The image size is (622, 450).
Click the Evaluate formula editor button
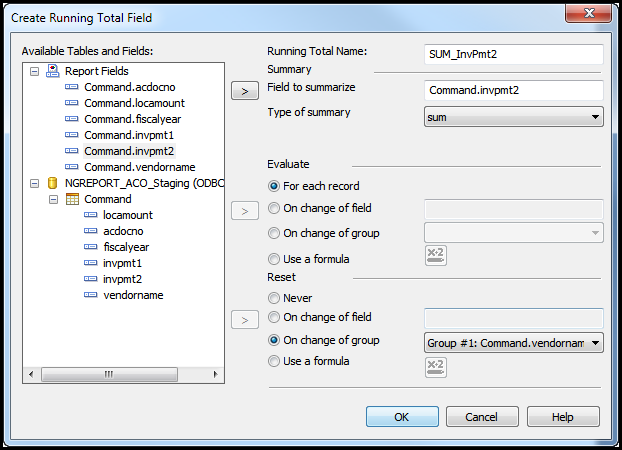(434, 256)
